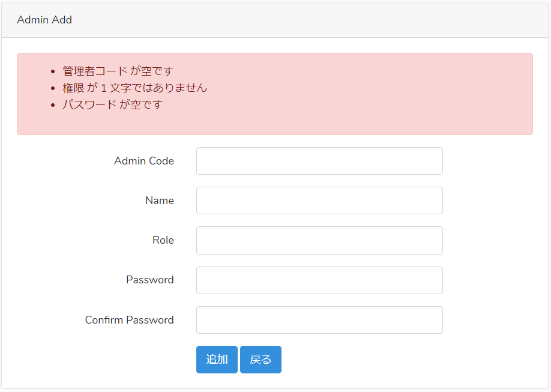The image size is (551, 392).
Task: Focus the Confirm Password input
Action: [x=319, y=320]
